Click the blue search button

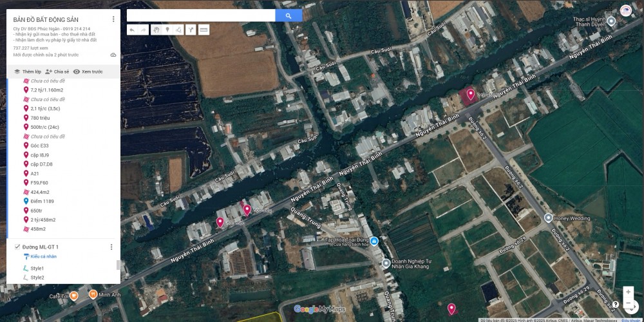[x=289, y=15]
